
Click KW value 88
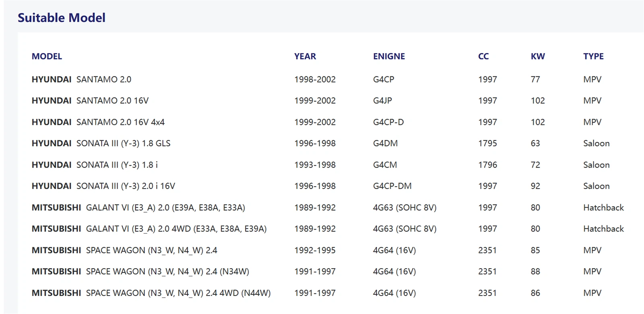[x=535, y=272]
